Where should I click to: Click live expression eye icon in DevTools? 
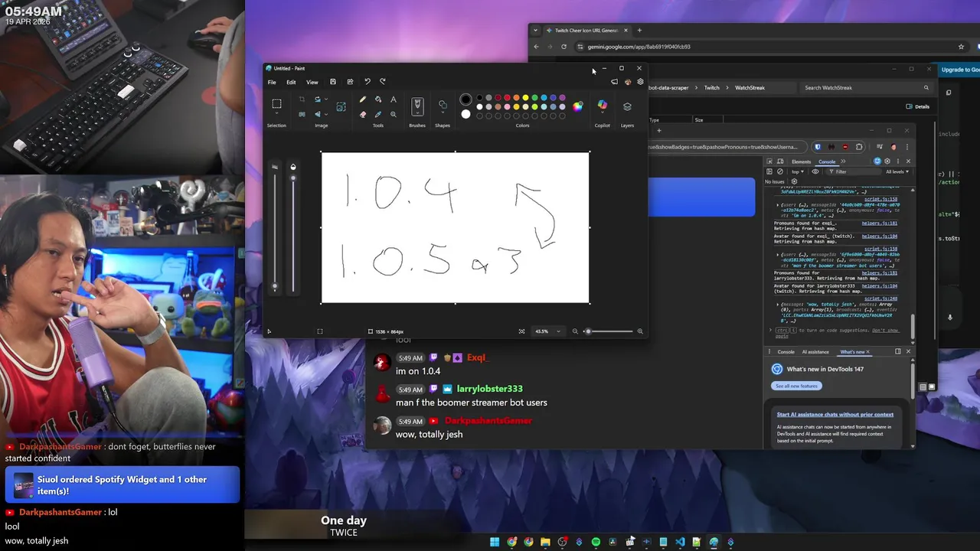815,171
